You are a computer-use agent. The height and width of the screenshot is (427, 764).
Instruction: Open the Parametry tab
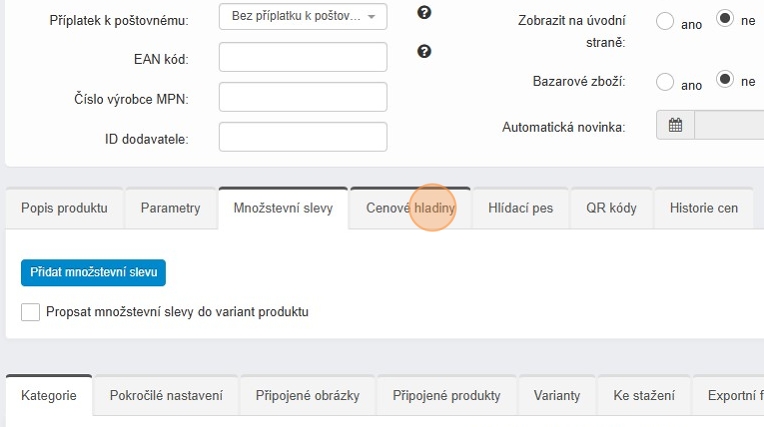[170, 209]
